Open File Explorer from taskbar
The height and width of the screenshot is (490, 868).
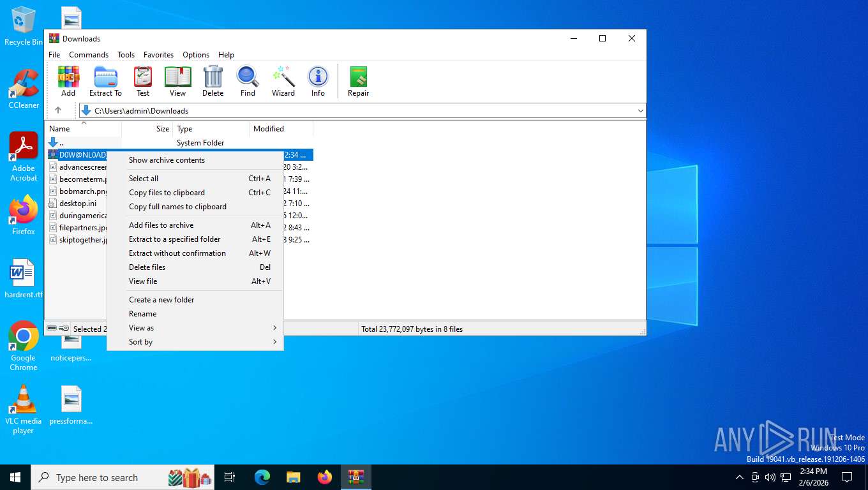click(293, 477)
